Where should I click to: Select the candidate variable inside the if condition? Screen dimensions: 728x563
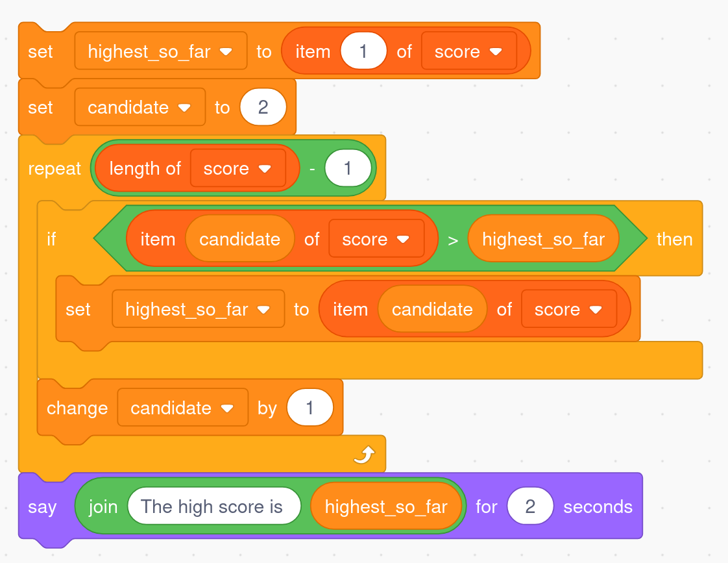[x=239, y=240]
